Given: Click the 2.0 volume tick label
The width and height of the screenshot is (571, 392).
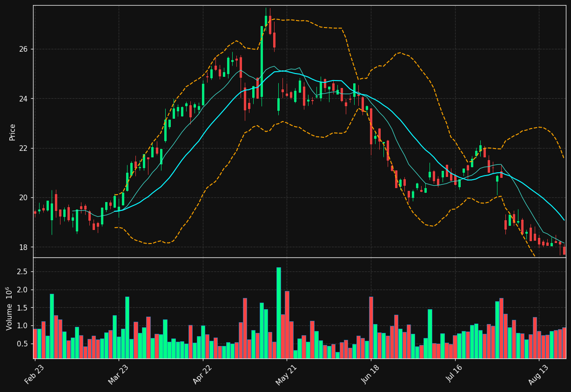Looking at the screenshot, I should (x=23, y=290).
